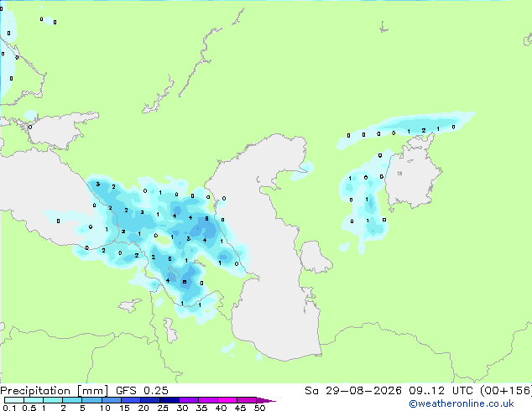Image resolution: width=532 pixels, height=411 pixels.
Task: Click the '20' legend scale label
Action: (x=143, y=408)
